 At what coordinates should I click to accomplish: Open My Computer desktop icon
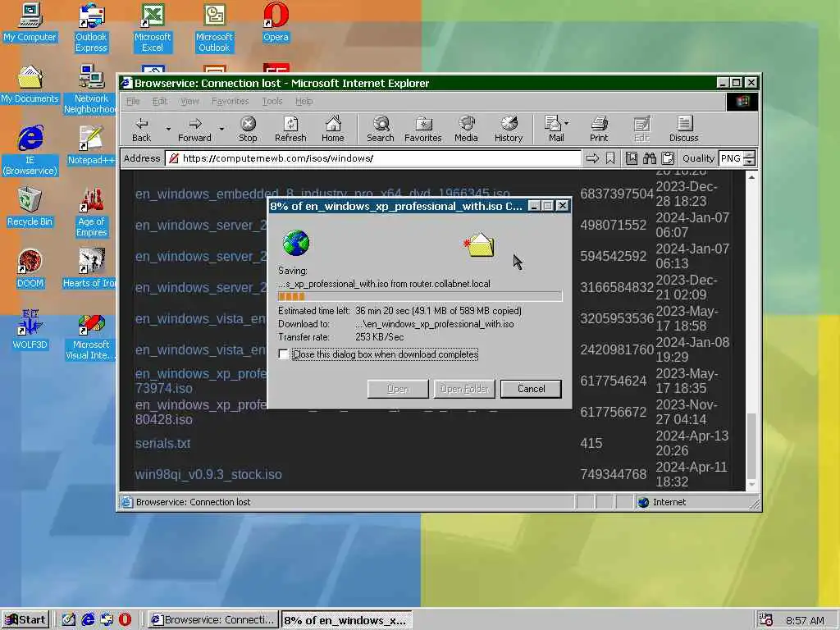pyautogui.click(x=30, y=22)
